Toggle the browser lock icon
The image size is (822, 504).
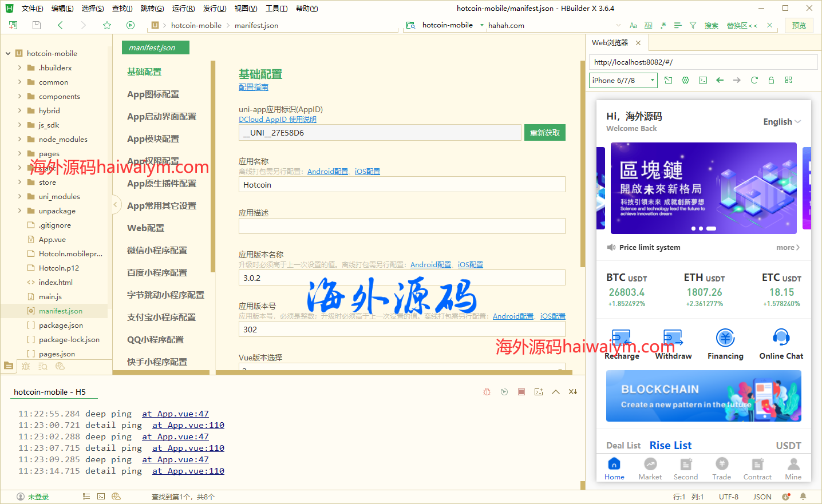[x=771, y=80]
